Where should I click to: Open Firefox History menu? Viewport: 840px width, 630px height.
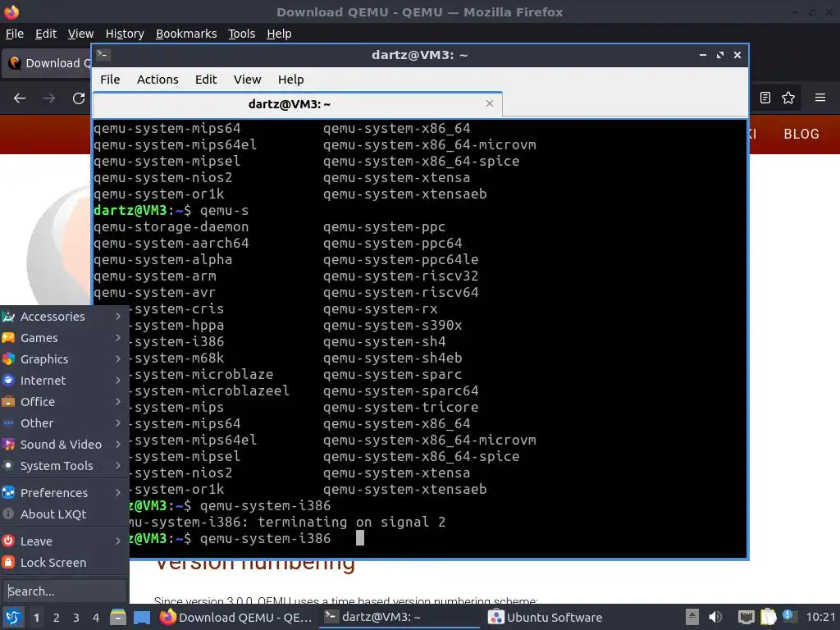coord(125,34)
